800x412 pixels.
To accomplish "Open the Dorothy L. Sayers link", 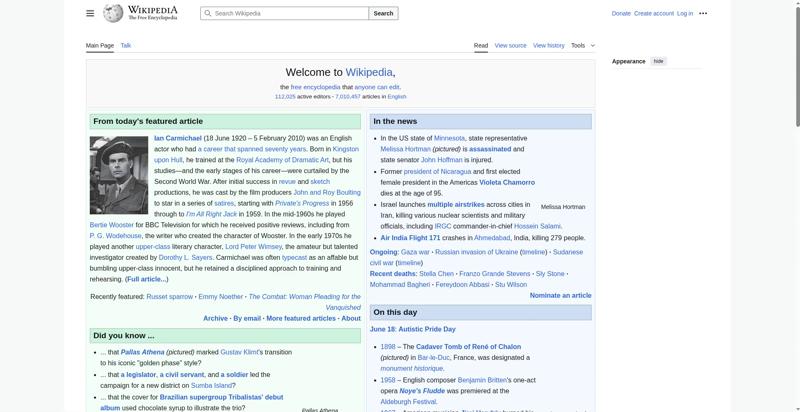I will pyautogui.click(x=186, y=258).
